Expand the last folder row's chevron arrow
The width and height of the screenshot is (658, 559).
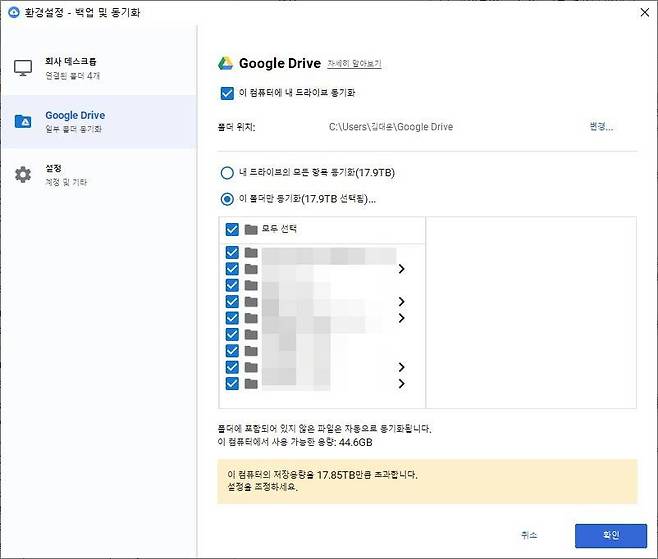click(402, 384)
